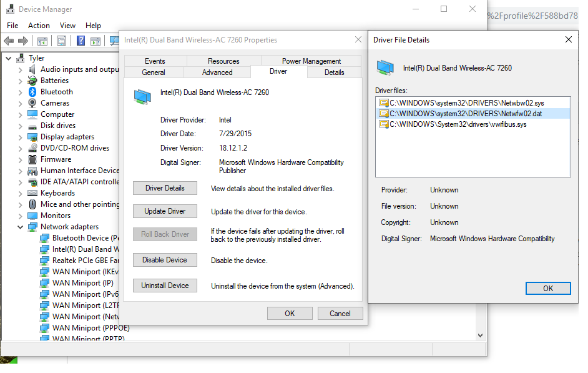The height and width of the screenshot is (373, 588).
Task: Click the Realtek PCIe GBE adapter icon
Action: click(44, 261)
